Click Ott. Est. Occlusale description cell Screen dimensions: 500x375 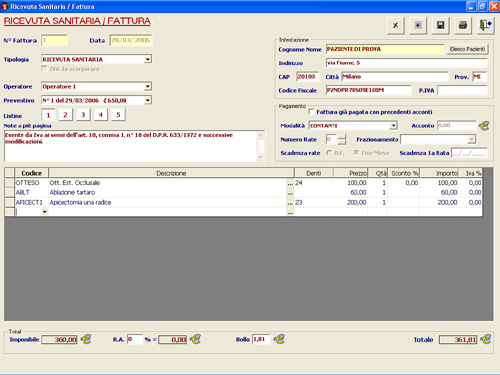167,183
